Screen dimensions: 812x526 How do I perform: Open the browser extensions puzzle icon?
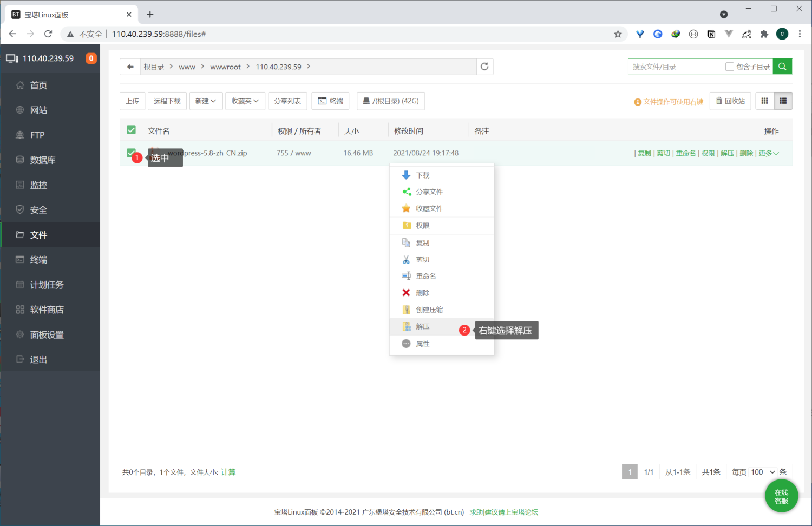764,34
